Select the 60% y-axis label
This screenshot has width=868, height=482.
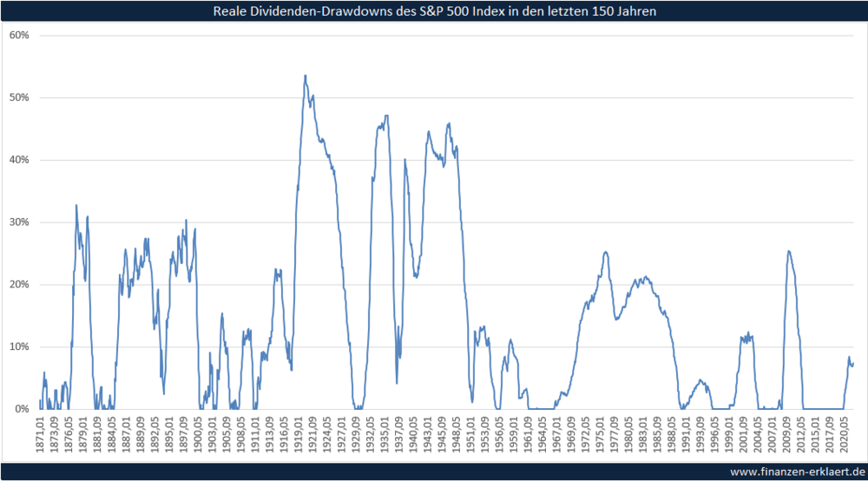click(x=19, y=35)
